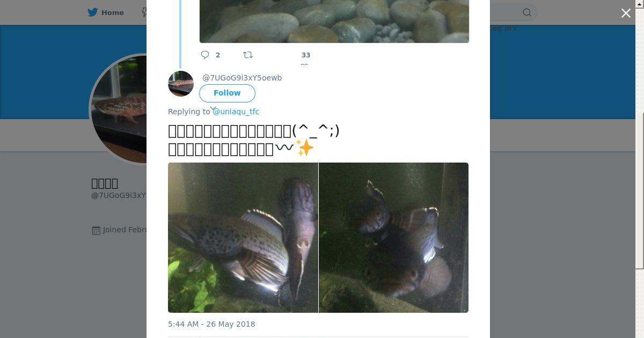Screen dimensions: 644x338
Task: Click the search magnifier icon
Action: (527, 12)
